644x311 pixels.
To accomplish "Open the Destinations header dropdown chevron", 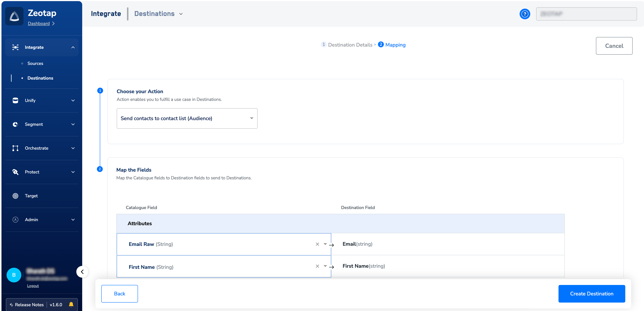I will click(x=181, y=14).
